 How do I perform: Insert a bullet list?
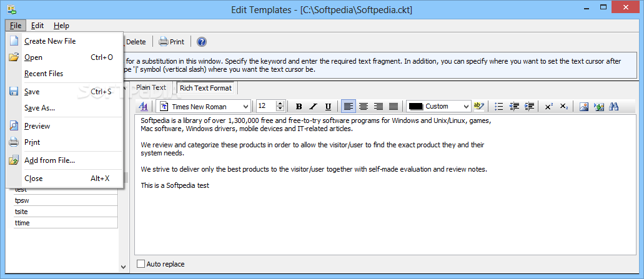[x=499, y=107]
